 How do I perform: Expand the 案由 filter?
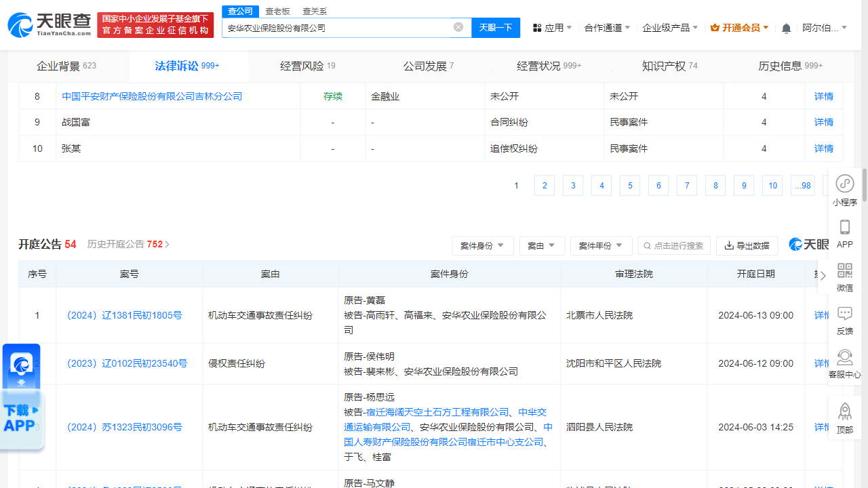[542, 245]
